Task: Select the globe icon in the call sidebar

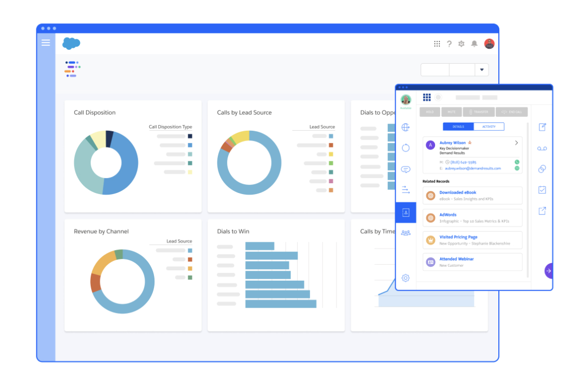Action: [x=405, y=127]
